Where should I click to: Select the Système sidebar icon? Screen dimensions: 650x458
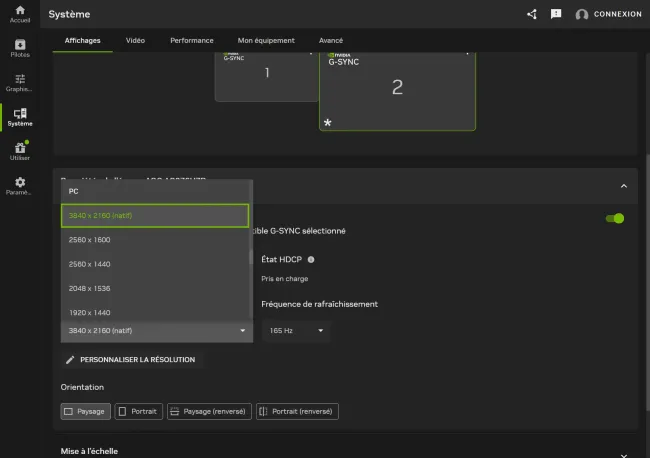tap(20, 117)
